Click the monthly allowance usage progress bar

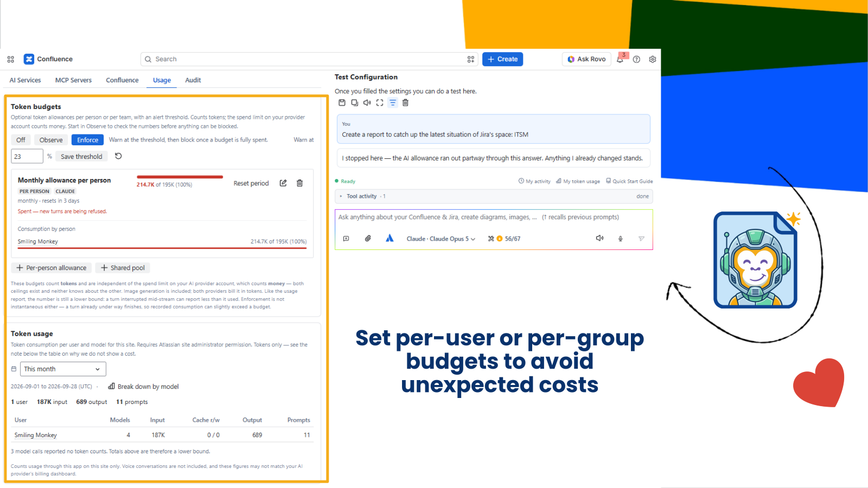pyautogui.click(x=180, y=177)
